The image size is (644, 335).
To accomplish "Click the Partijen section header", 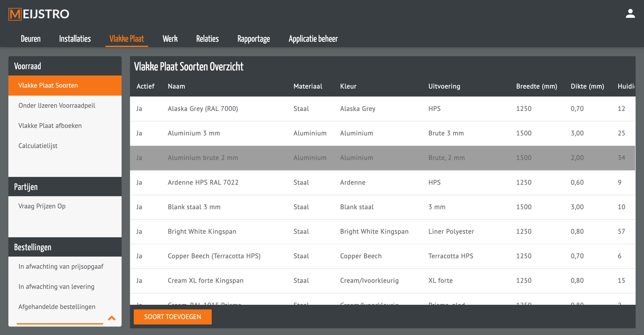I will (65, 187).
